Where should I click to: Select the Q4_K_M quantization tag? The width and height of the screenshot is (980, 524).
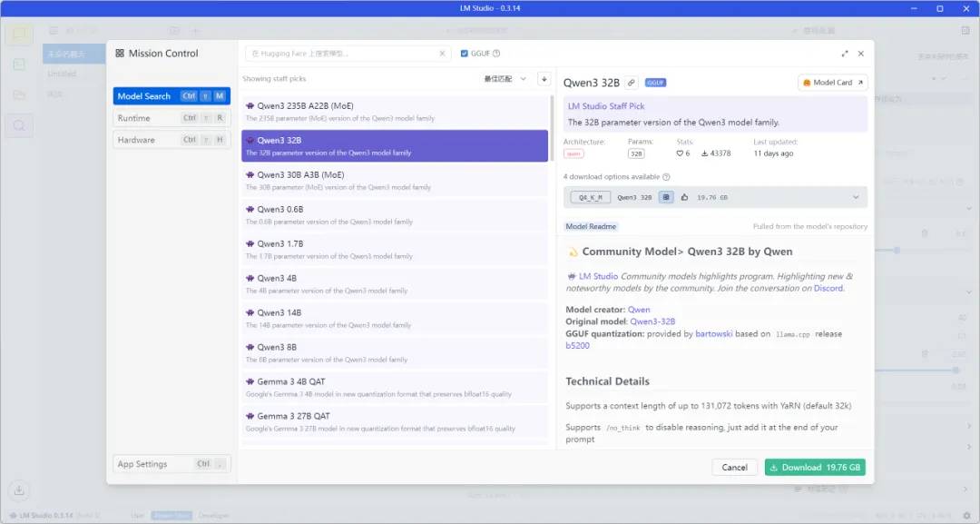[x=591, y=198]
